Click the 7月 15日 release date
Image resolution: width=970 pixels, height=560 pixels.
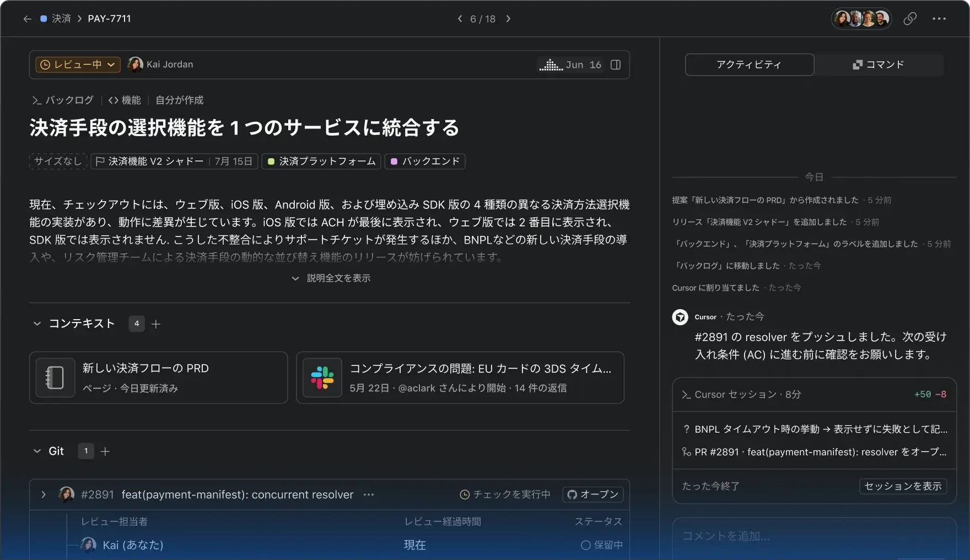click(233, 161)
